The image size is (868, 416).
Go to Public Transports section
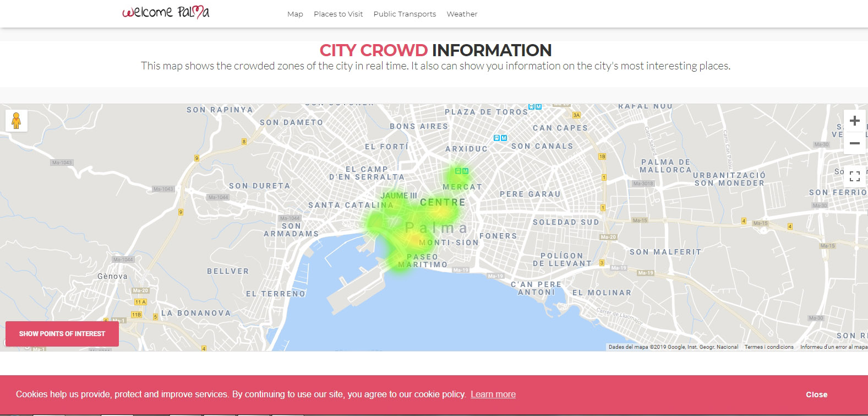pyautogui.click(x=405, y=14)
